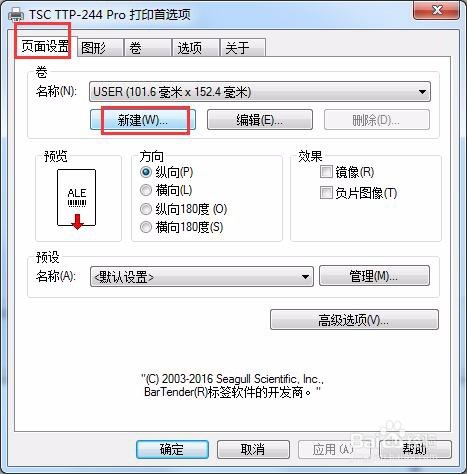Open the 默认设置 preset dropdown
Image resolution: width=467 pixels, height=474 pixels.
click(202, 276)
